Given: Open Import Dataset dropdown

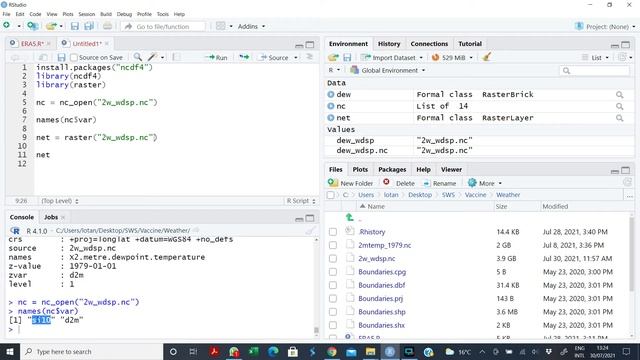Looking at the screenshot, I should (x=392, y=58).
